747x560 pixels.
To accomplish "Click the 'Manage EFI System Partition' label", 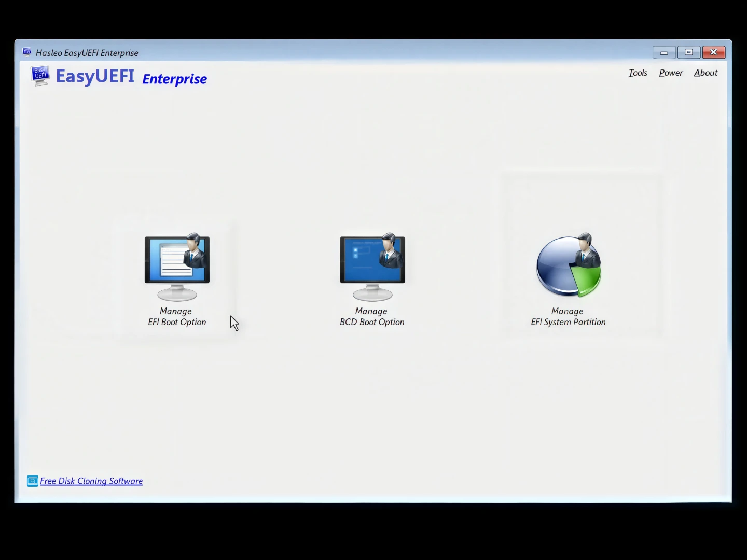I will tap(568, 316).
